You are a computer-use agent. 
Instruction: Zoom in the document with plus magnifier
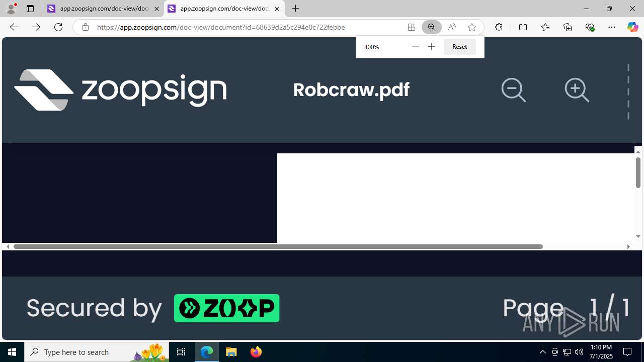pos(577,90)
